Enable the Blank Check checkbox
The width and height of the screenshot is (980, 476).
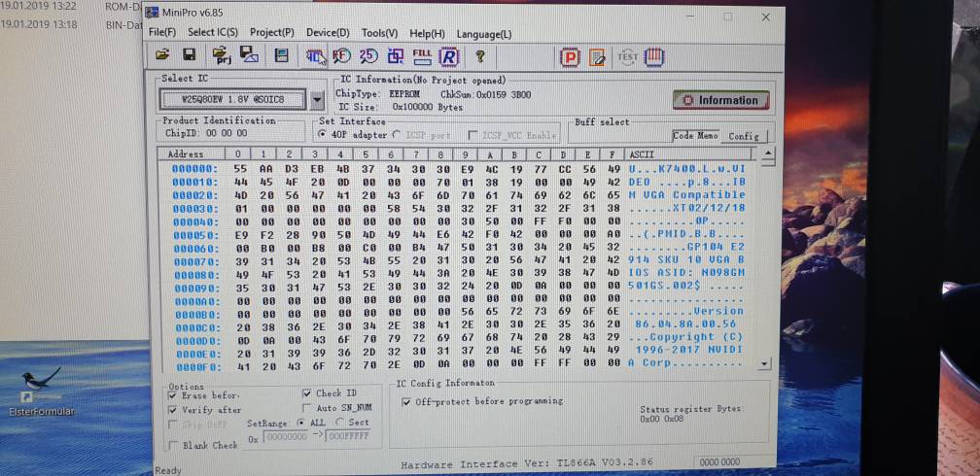[x=173, y=445]
